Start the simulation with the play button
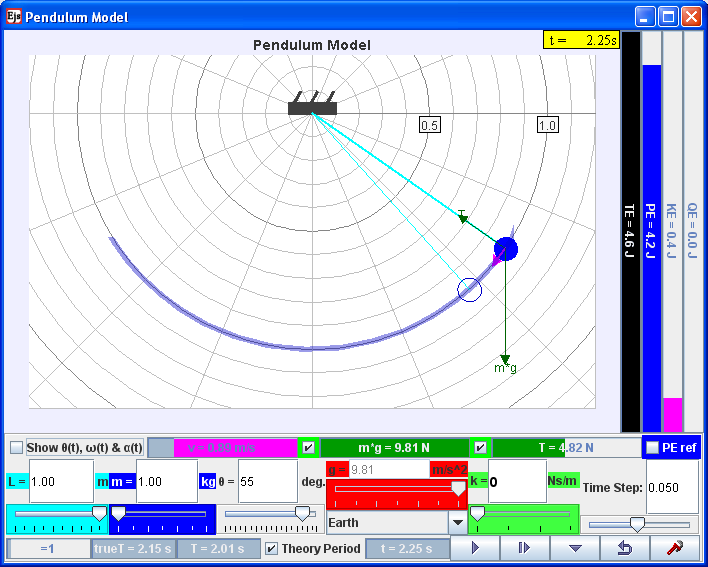 coord(475,548)
